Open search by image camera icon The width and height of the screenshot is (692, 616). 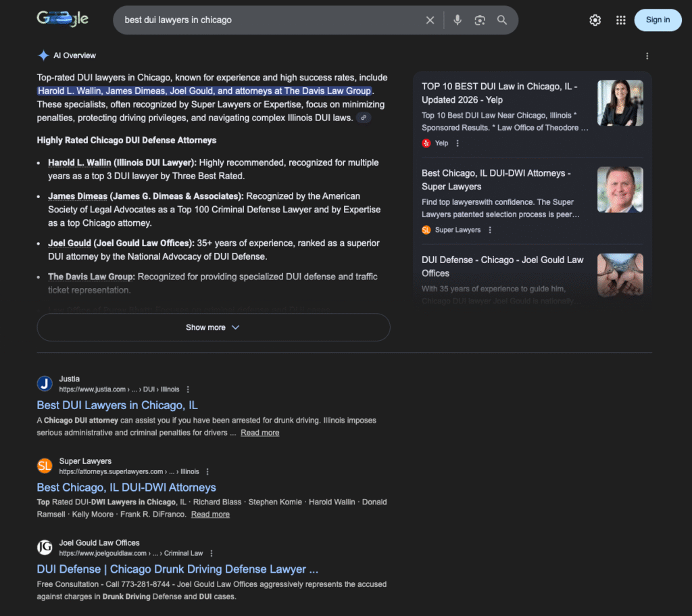click(480, 20)
